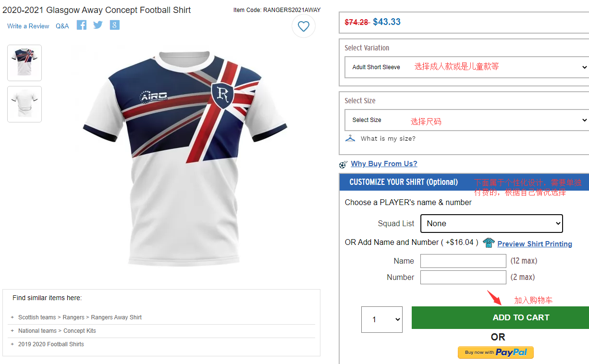
Task: Click the Google share icon
Action: (x=114, y=25)
